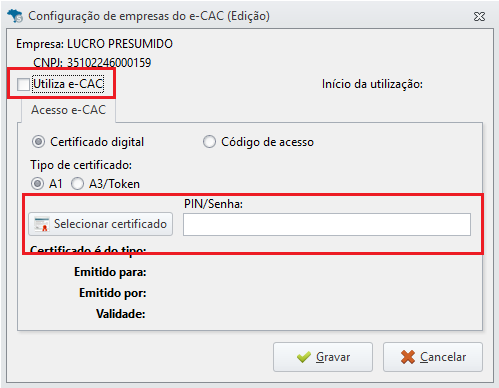Click the green checkmark icon on Gravar

[304, 357]
